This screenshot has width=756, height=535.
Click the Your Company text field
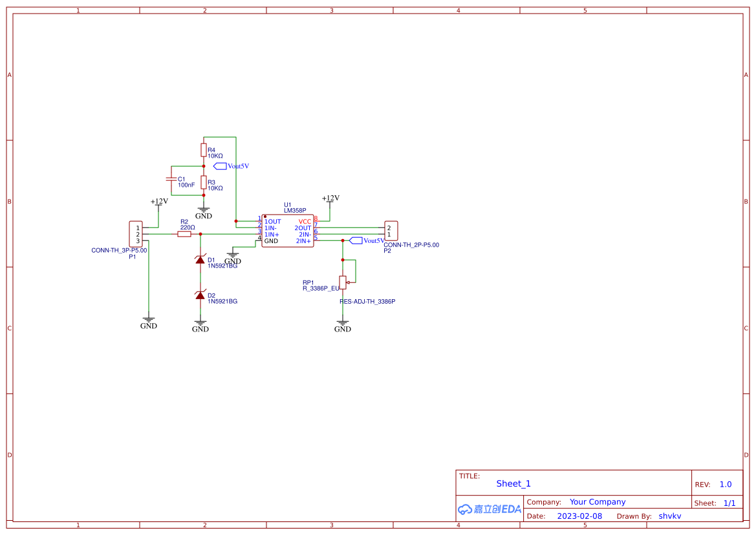[597, 501]
